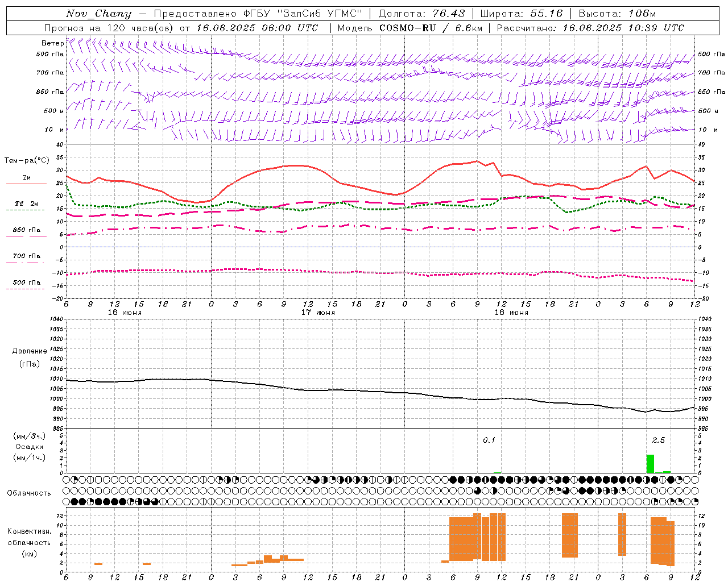Select the '(мм/3ч.)' precipitation unit label
Screen dimensions: 728x582
click(x=30, y=436)
